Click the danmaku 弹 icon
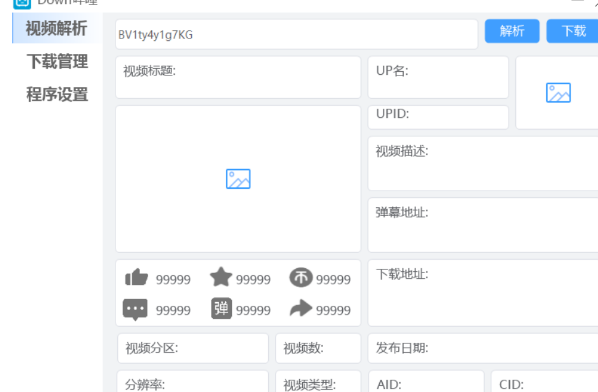The height and width of the screenshot is (392, 598). click(x=221, y=308)
